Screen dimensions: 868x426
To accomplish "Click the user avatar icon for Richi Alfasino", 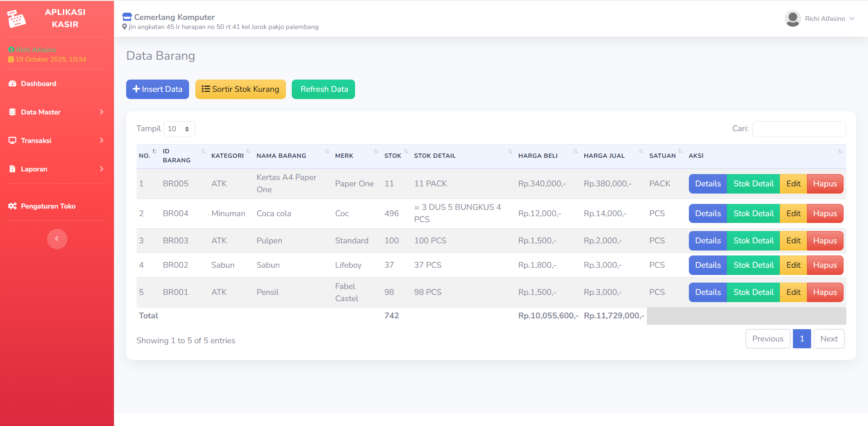I will coord(792,19).
